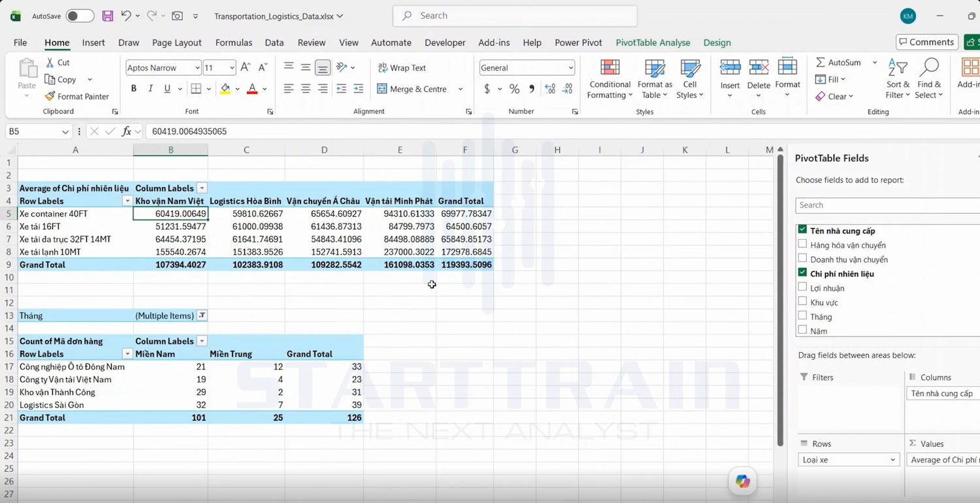The image size is (980, 503).
Task: Click the Format Painter brush
Action: tap(50, 96)
